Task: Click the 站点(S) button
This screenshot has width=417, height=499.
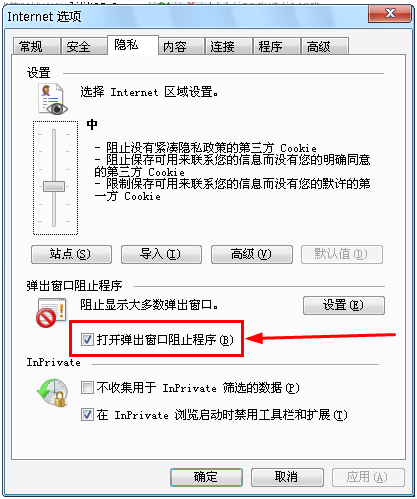Action: click(71, 254)
